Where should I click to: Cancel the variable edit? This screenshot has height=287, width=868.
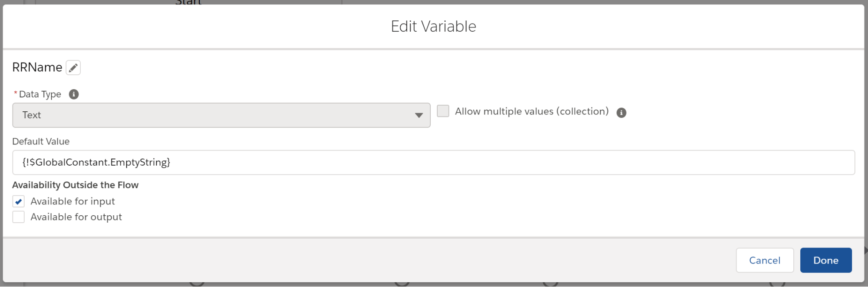click(765, 260)
